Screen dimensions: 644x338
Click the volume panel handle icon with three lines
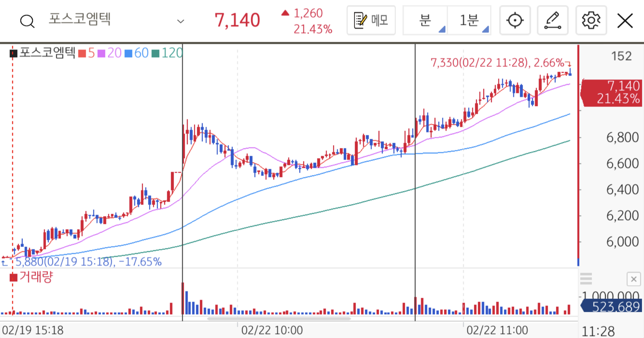586,279
